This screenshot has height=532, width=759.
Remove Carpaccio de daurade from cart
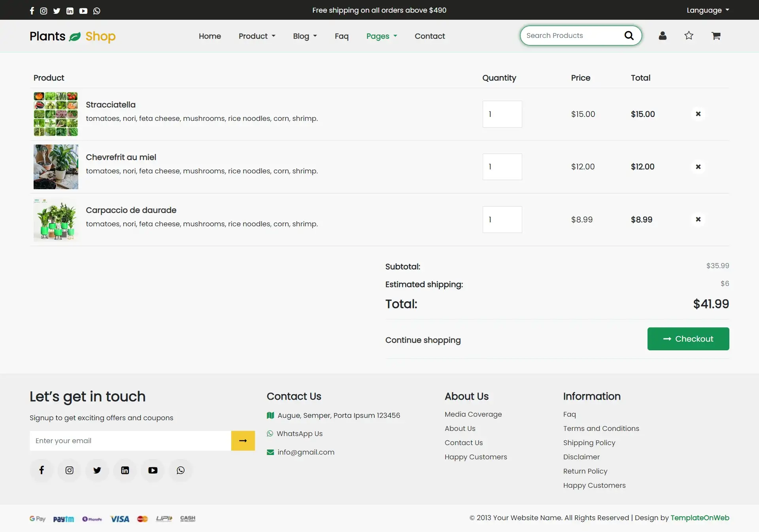[698, 219]
